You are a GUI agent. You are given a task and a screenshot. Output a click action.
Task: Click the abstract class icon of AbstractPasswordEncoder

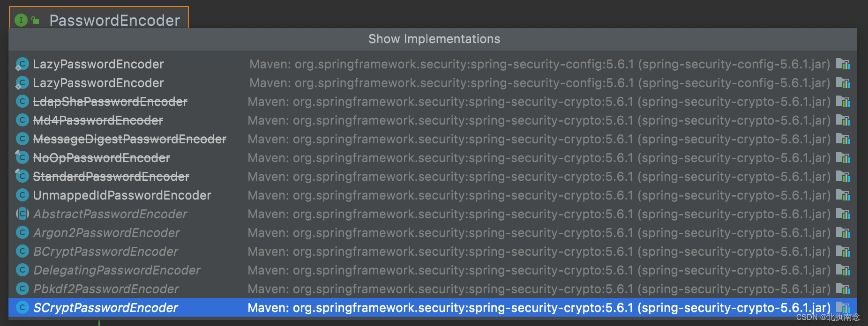22,214
